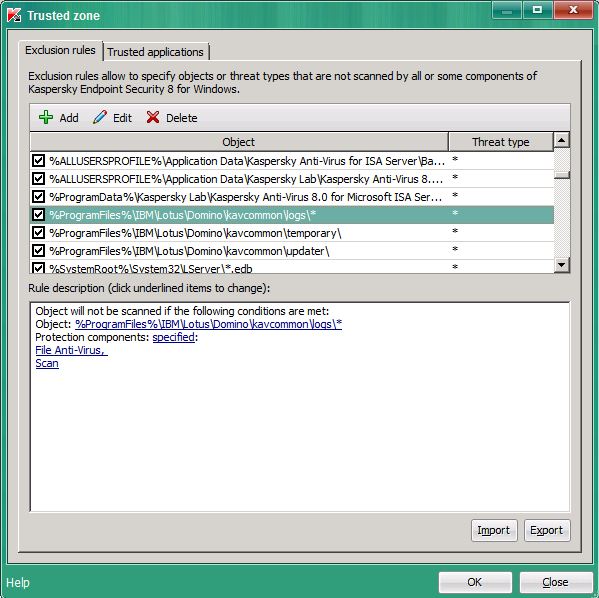
Task: Click the scroll down arrow of rules list
Action: (x=561, y=264)
